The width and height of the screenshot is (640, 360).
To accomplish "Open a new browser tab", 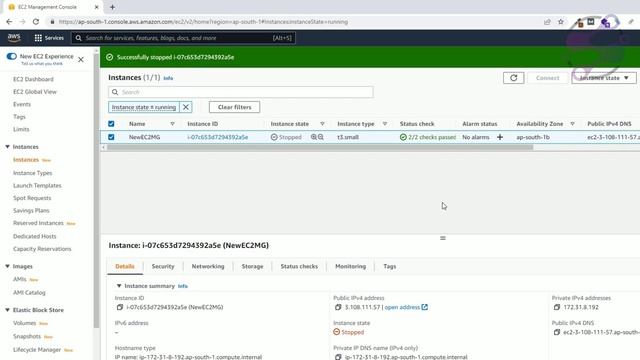I will coord(112,7).
